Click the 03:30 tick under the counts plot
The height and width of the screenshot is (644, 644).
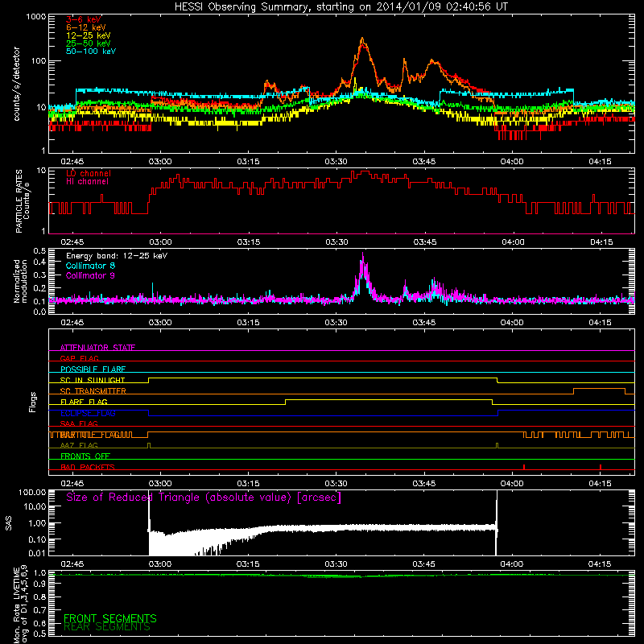336,162
